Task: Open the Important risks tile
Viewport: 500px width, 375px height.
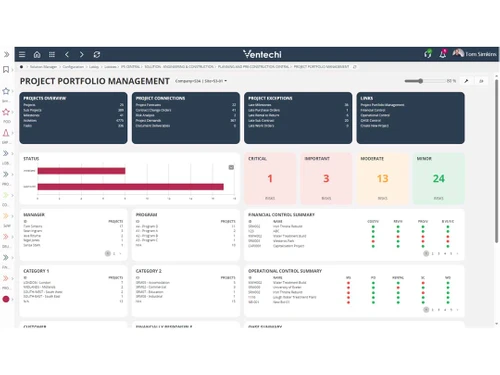Action: click(326, 178)
